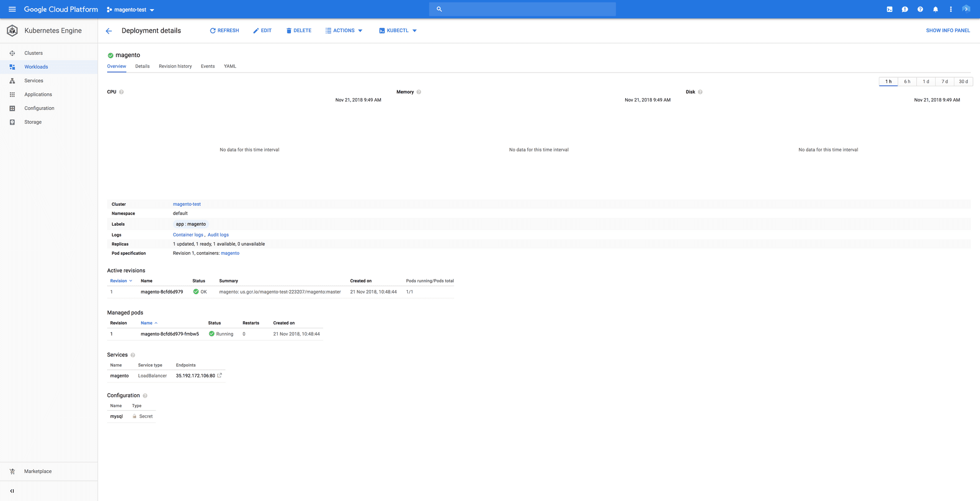Click the Workloads sidebar icon
980x501 pixels.
pos(12,67)
